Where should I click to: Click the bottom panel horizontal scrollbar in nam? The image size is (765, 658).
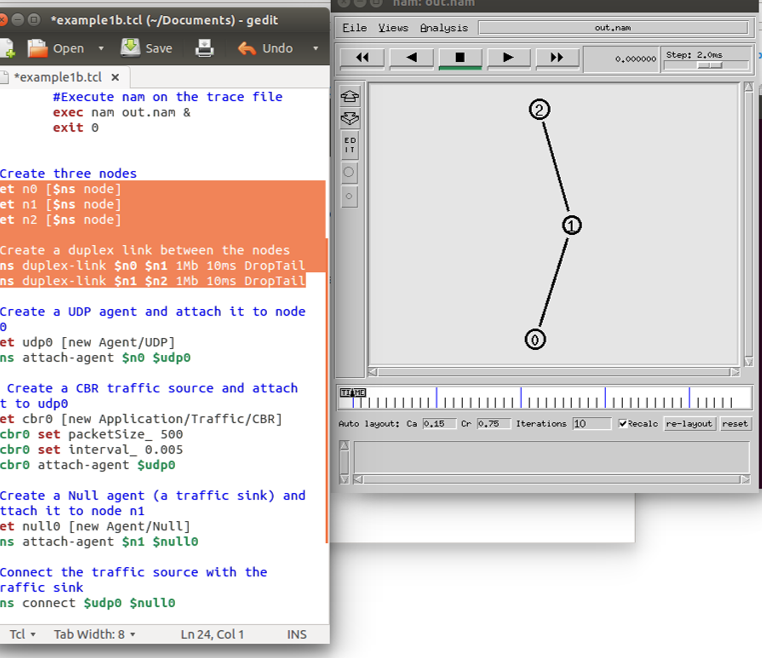[552, 479]
